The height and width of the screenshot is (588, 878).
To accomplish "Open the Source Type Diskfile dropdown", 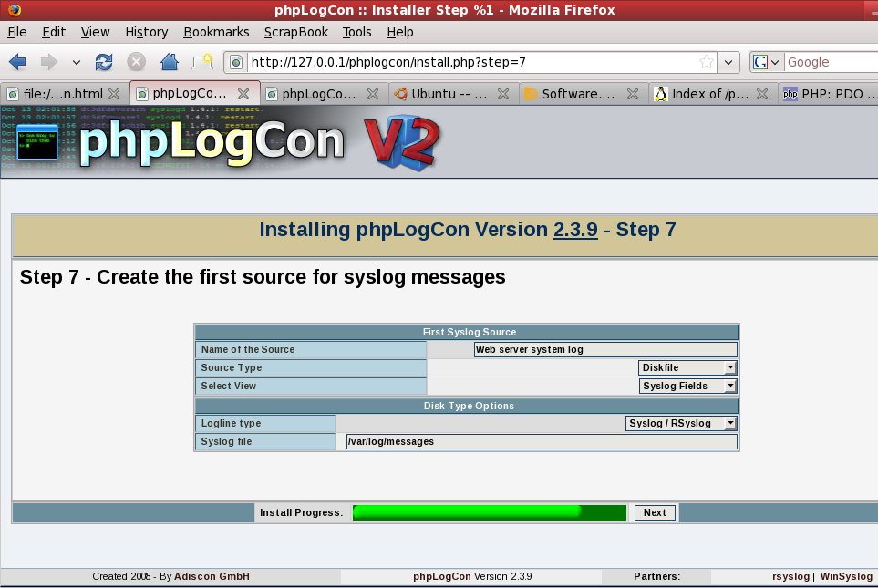I will pos(687,368).
